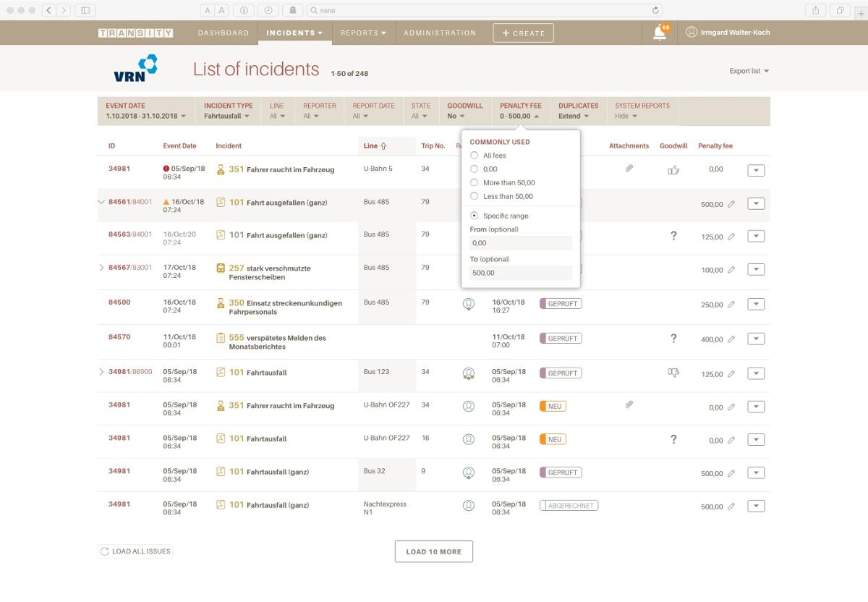Collapse the incident 84561 row
868x602 pixels.
(101, 202)
